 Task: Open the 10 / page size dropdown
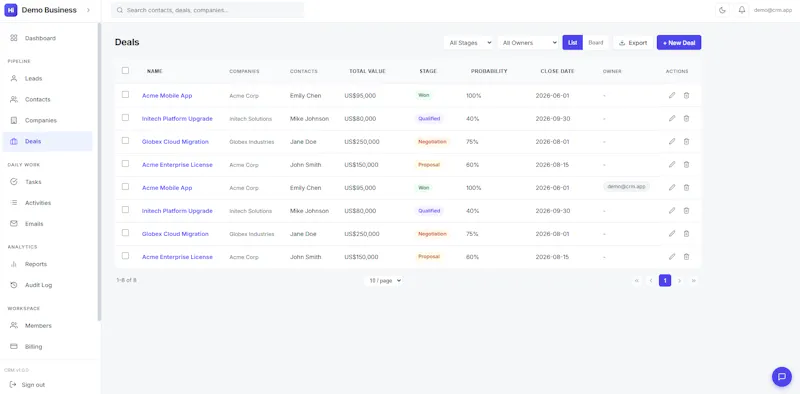click(385, 281)
